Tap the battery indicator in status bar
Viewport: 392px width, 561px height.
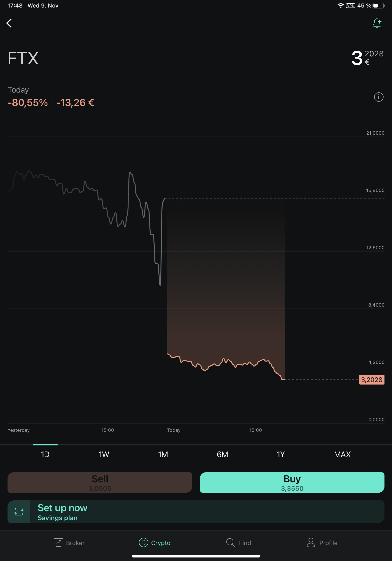[x=378, y=6]
